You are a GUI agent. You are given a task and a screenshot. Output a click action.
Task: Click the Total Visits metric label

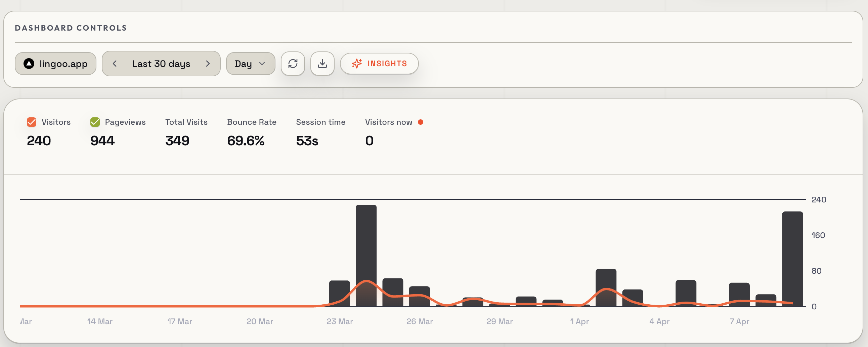point(186,122)
